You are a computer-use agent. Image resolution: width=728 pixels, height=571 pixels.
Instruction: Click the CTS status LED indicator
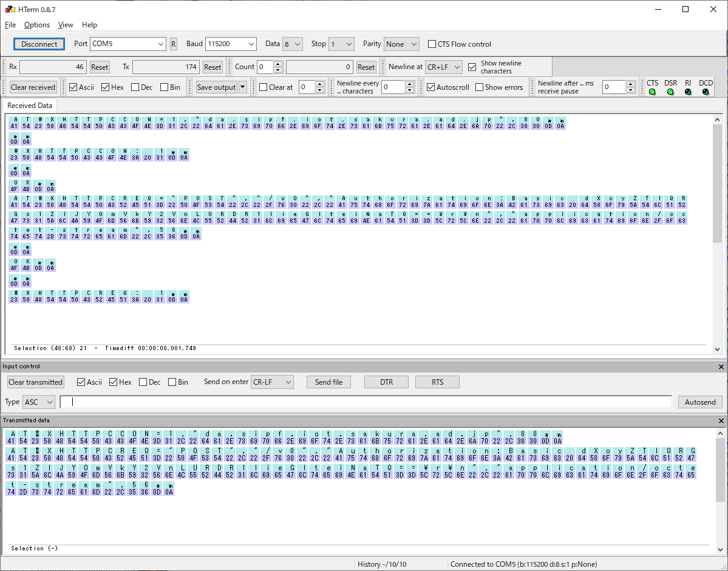coord(652,92)
